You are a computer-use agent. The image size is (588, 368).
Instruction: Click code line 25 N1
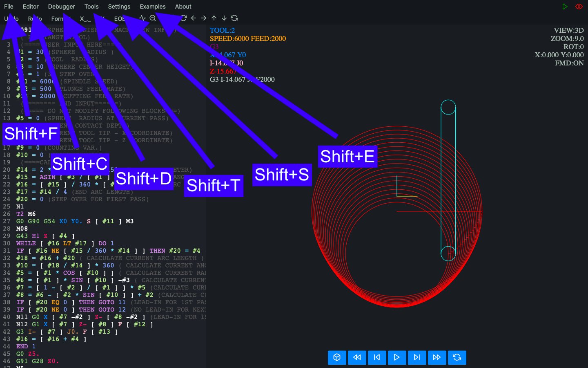tap(20, 206)
